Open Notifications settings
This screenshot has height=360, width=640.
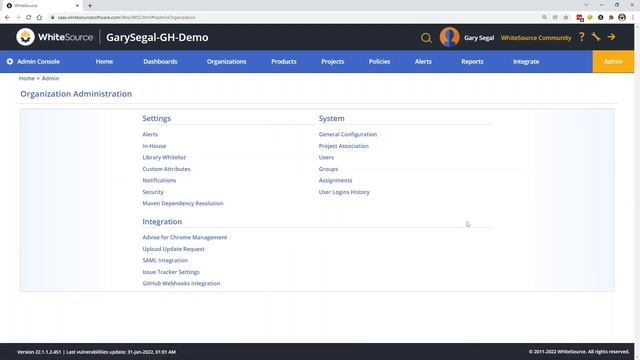click(159, 180)
